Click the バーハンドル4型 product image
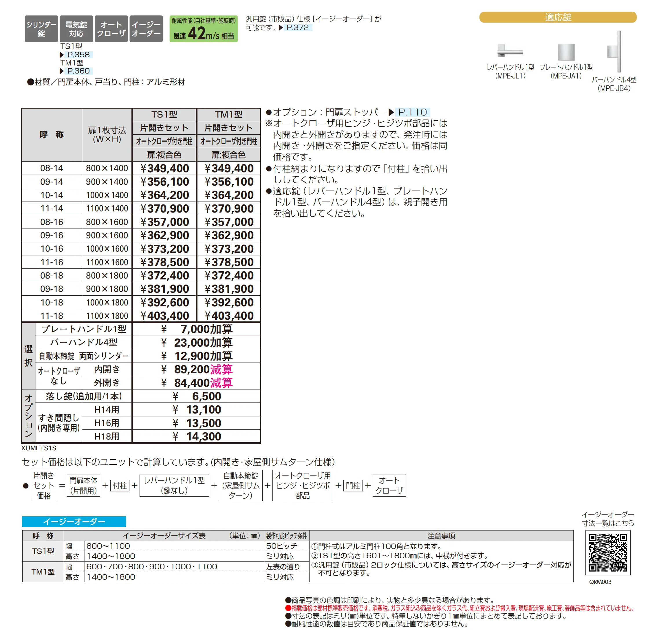The height and width of the screenshot is (644, 659). point(614,52)
